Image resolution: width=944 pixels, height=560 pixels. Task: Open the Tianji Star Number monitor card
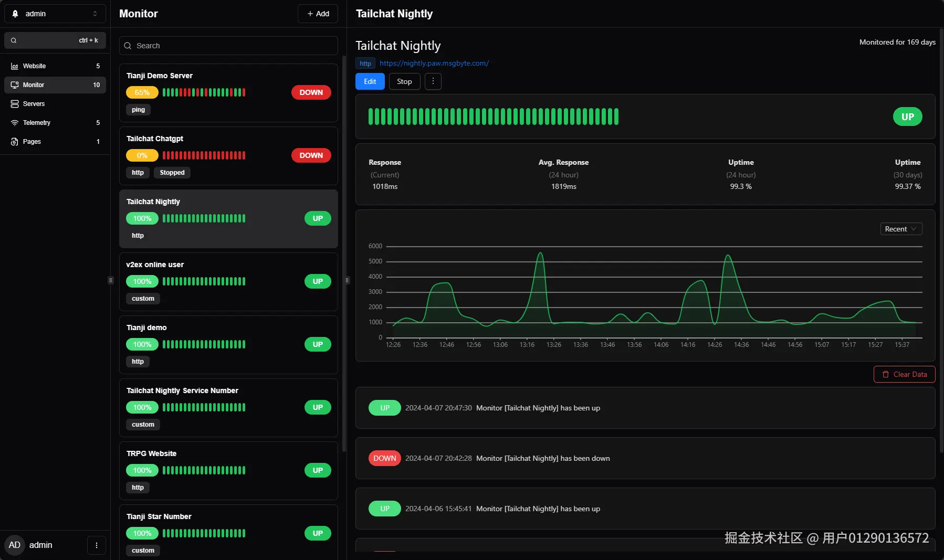(228, 532)
